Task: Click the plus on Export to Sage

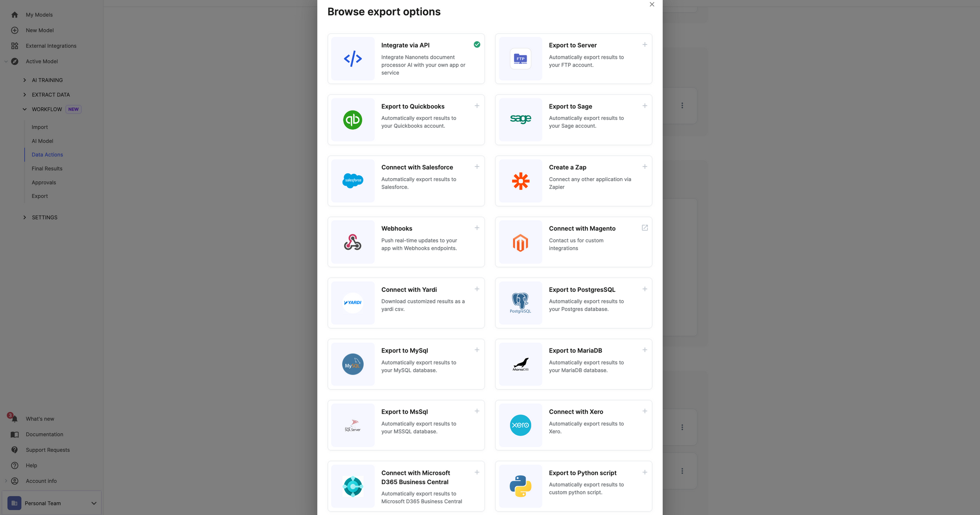Action: pyautogui.click(x=644, y=105)
